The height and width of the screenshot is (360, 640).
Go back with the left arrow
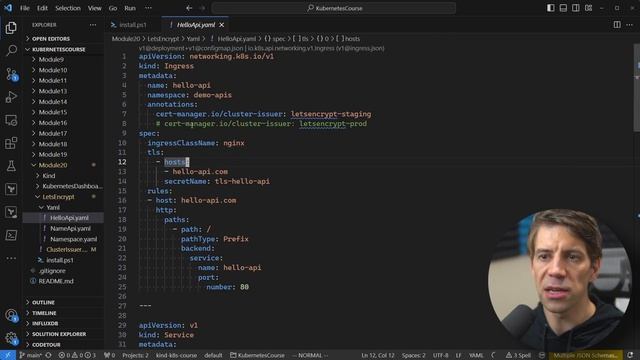[x=189, y=8]
